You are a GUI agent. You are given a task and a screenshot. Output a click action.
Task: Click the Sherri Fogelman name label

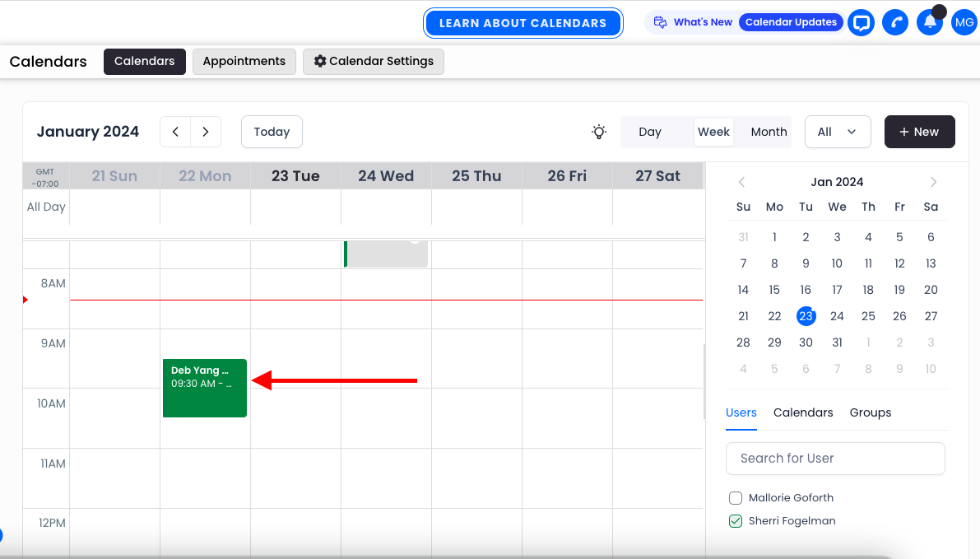792,521
